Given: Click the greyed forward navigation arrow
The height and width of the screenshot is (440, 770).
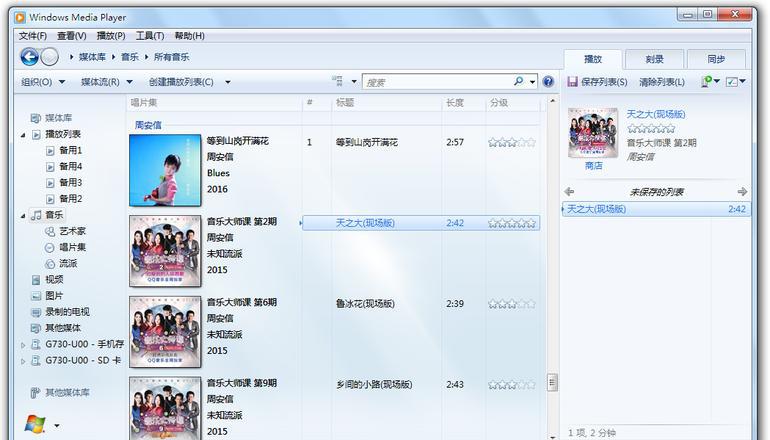Looking at the screenshot, I should pyautogui.click(x=50, y=57).
